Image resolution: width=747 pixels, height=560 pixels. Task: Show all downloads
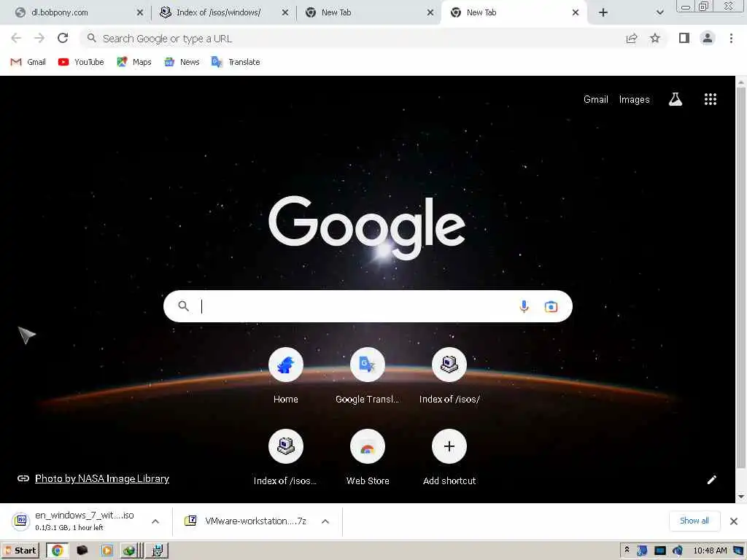pyautogui.click(x=694, y=521)
